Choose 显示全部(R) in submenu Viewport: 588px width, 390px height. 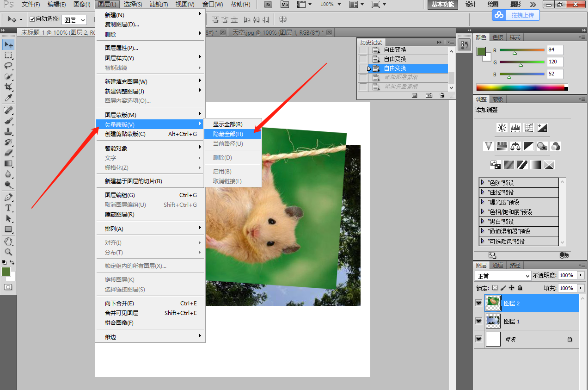coord(233,124)
